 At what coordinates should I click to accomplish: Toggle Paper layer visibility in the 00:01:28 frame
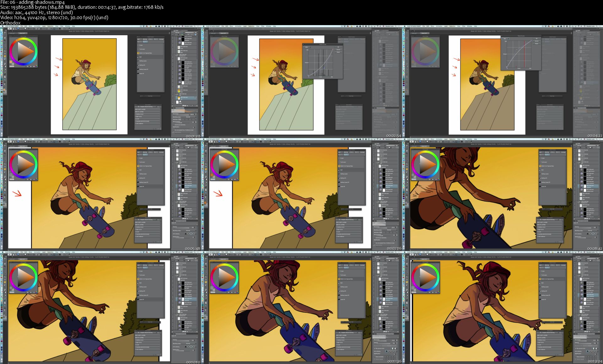point(173,102)
